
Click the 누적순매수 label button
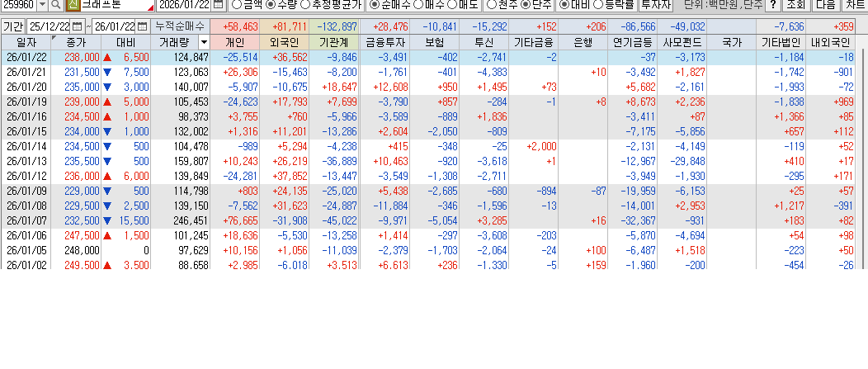[180, 26]
